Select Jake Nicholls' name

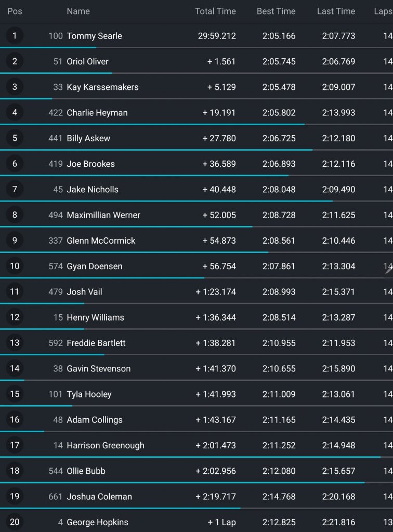click(x=93, y=189)
